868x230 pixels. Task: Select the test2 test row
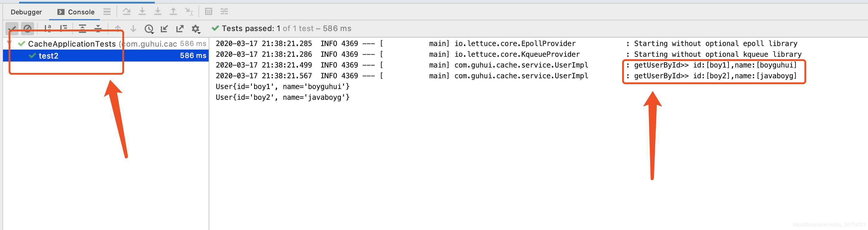point(106,56)
